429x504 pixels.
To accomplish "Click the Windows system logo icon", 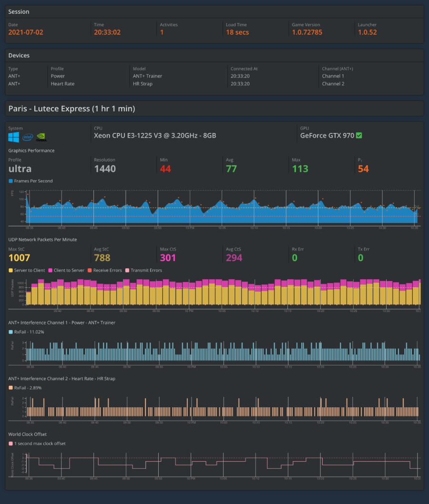I will tap(13, 137).
